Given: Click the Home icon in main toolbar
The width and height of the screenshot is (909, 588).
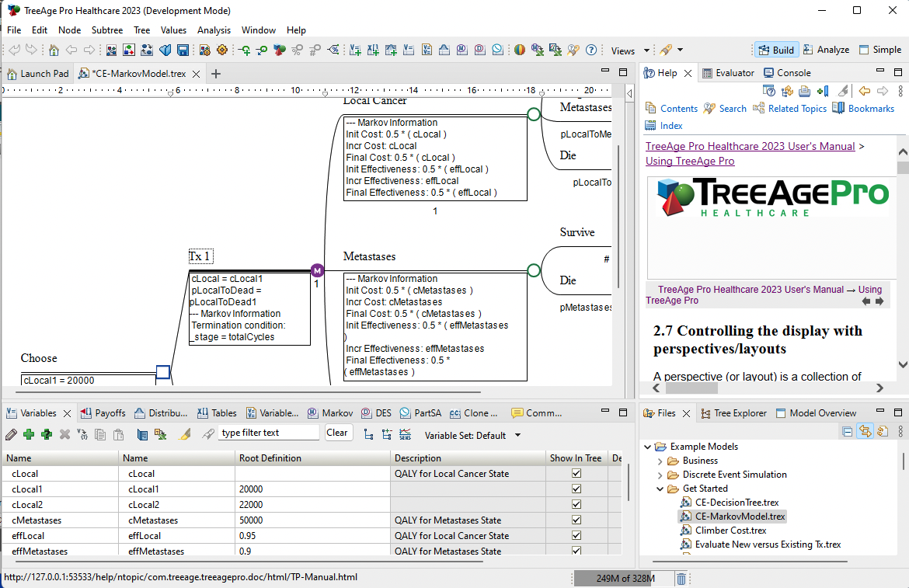Looking at the screenshot, I should coord(54,50).
